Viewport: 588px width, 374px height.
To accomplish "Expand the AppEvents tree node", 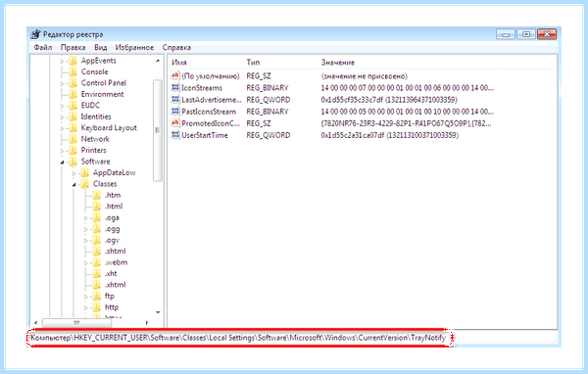I will 63,61.
